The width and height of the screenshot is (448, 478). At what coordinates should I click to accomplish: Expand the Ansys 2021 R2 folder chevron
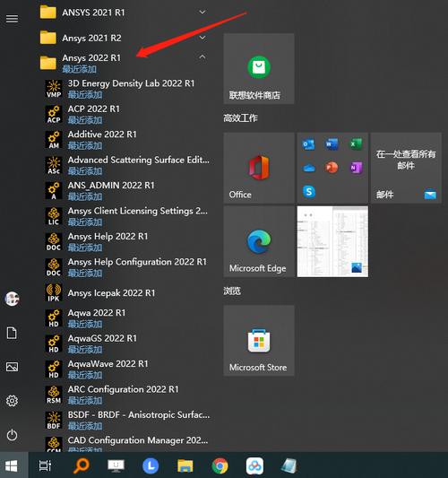(x=202, y=38)
